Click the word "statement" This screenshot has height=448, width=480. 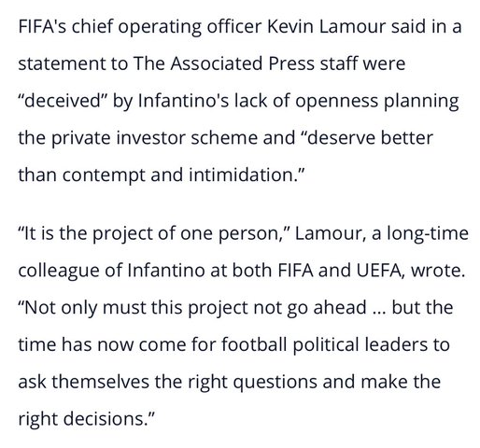(62, 63)
